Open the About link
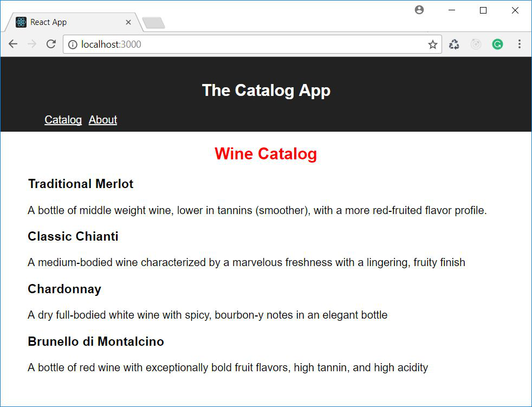The width and height of the screenshot is (532, 407). tap(103, 120)
